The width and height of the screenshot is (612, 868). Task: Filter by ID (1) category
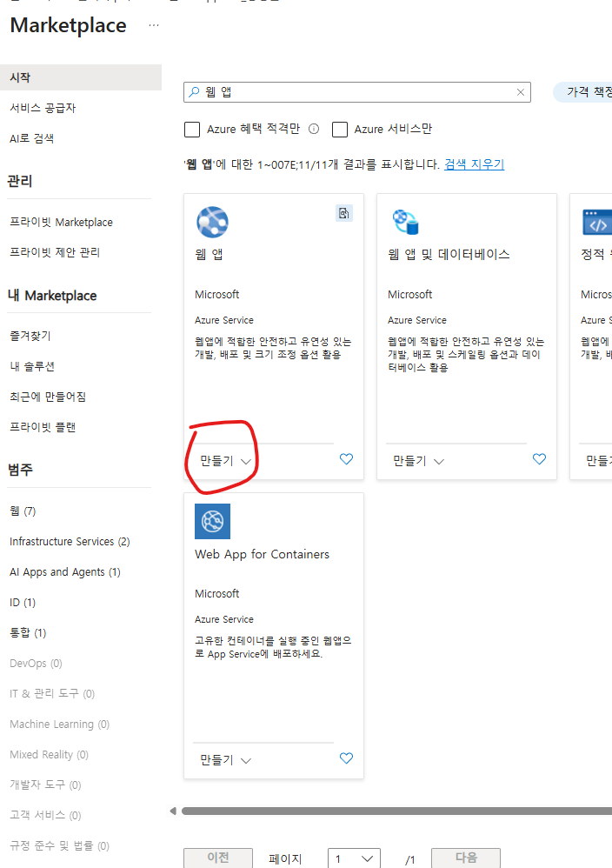pyautogui.click(x=22, y=602)
